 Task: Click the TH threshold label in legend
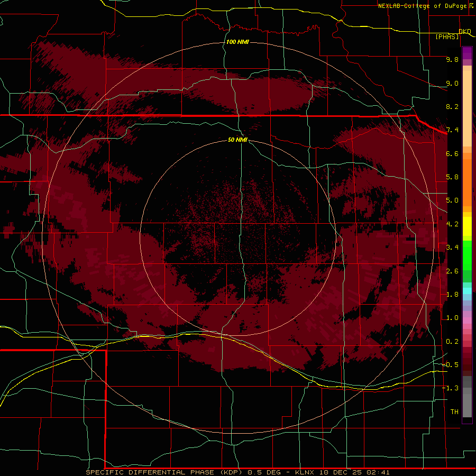[454, 412]
